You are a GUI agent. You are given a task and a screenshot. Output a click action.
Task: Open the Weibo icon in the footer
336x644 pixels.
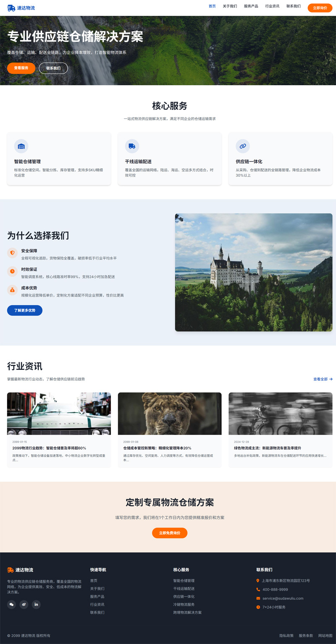24,604
